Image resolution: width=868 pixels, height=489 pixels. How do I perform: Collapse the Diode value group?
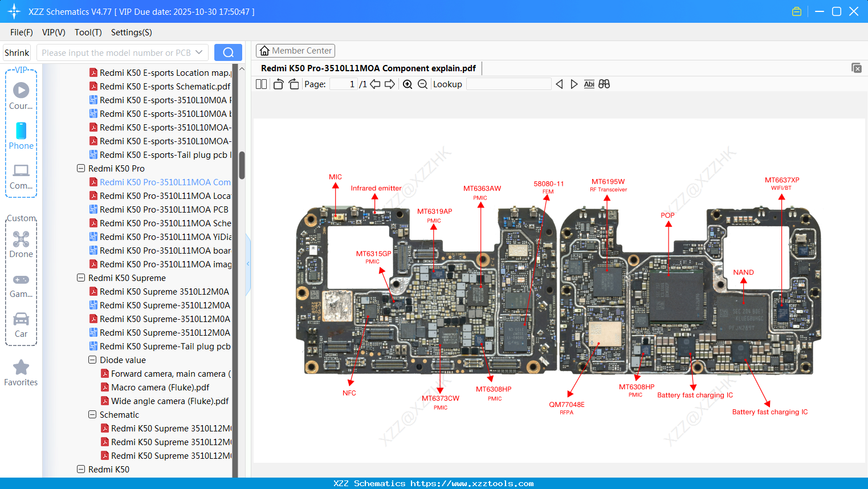[92, 360]
